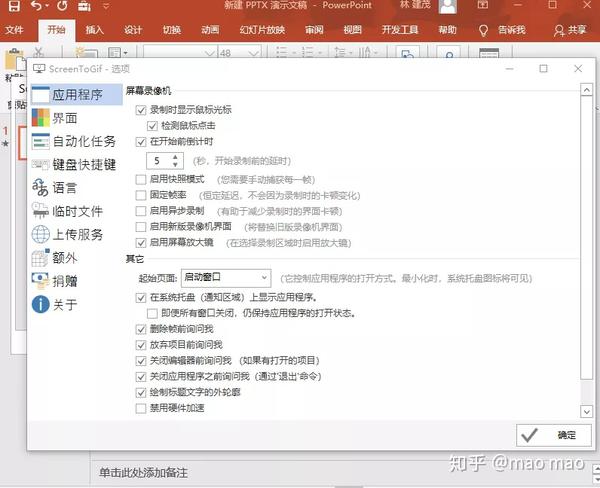Click the PowerPoint save icon

[x=14, y=6]
